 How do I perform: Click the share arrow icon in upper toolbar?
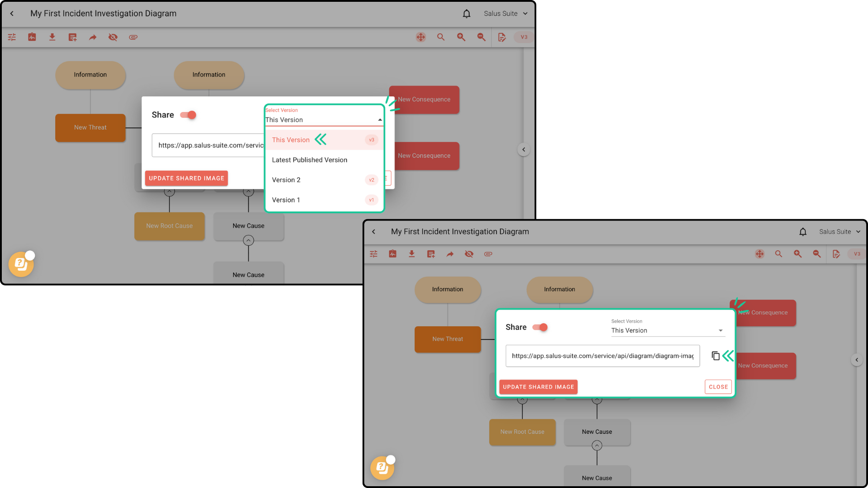tap(93, 37)
